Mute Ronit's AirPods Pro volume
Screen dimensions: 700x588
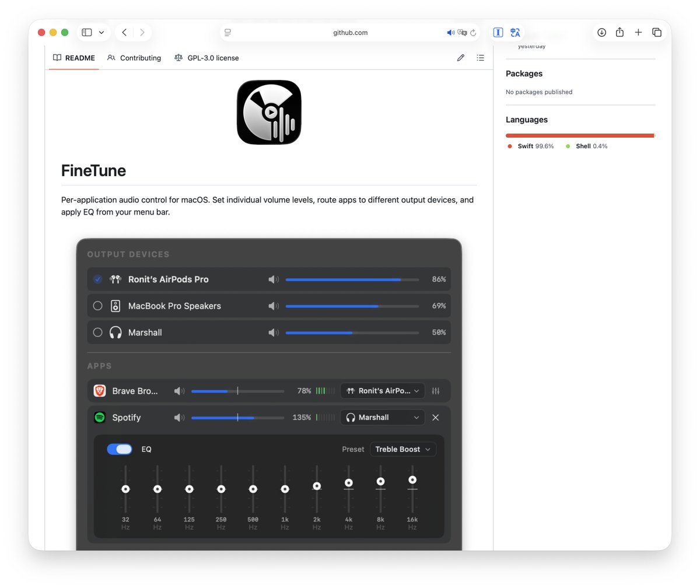point(273,279)
